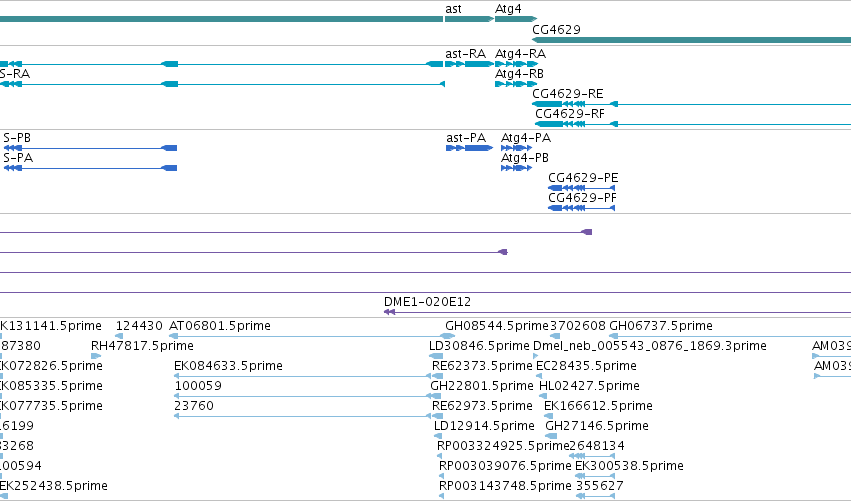851x501 pixels.
Task: Select EST RP003039076.5prime
Action: (505, 466)
